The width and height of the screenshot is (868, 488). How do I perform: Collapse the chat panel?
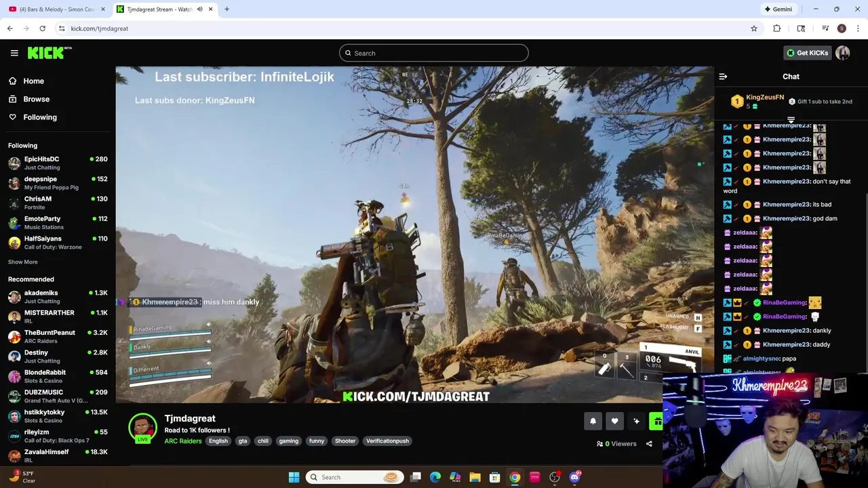723,77
